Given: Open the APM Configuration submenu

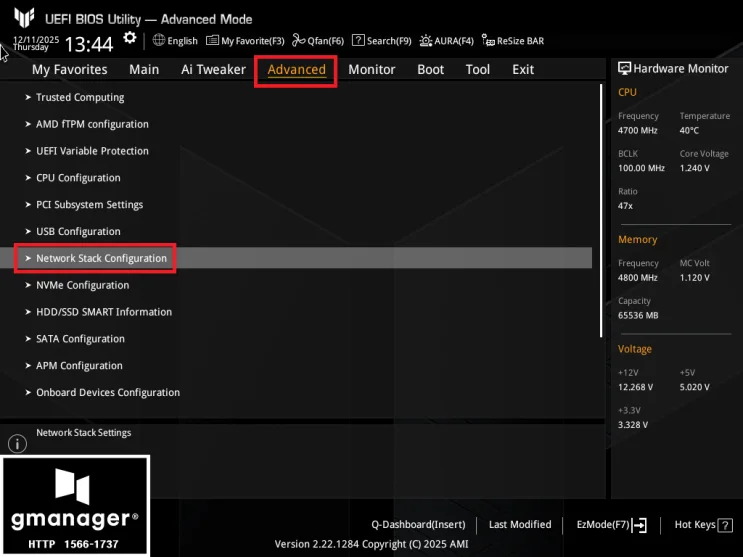Looking at the screenshot, I should pyautogui.click(x=79, y=365).
